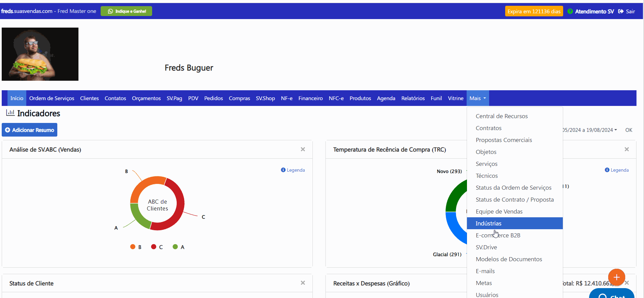Select Contratos from the dropdown
Screen dimensions: 644x298
[515, 128]
